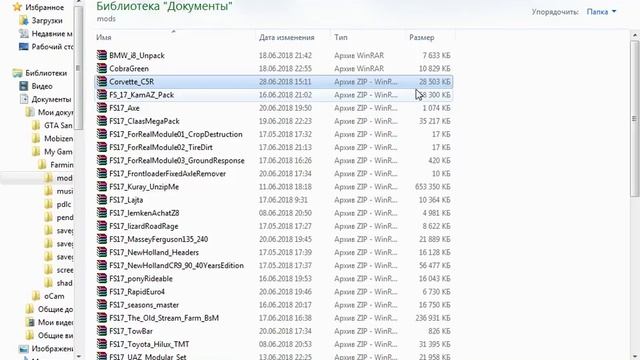
Task: Click the date 28.06.2018 15:11
Action: [285, 81]
